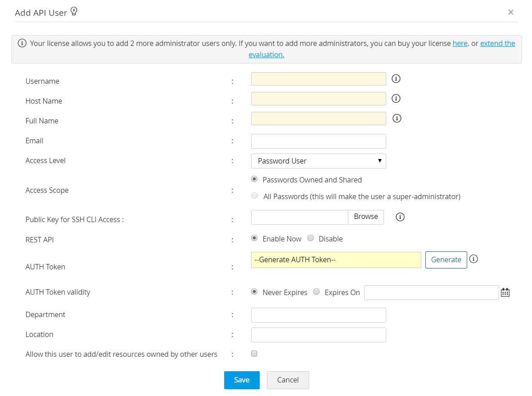Image resolution: width=532 pixels, height=396 pixels.
Task: Close the Add API User dialog
Action: pos(511,12)
